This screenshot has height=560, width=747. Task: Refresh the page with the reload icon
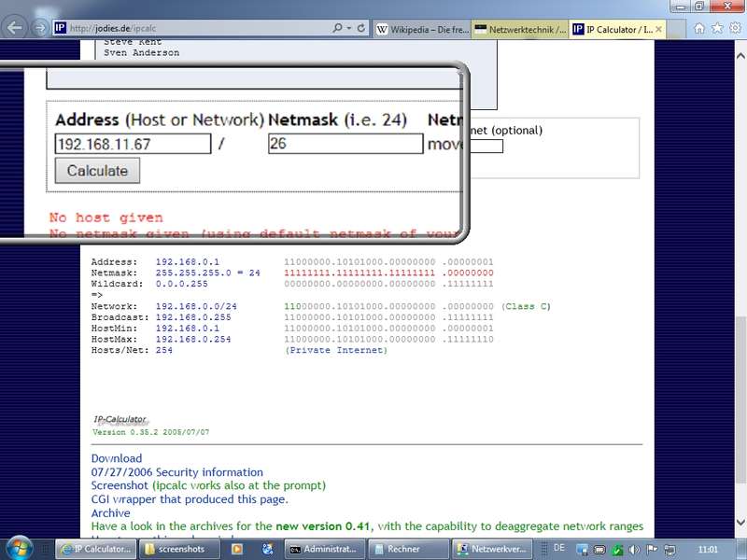pos(361,28)
